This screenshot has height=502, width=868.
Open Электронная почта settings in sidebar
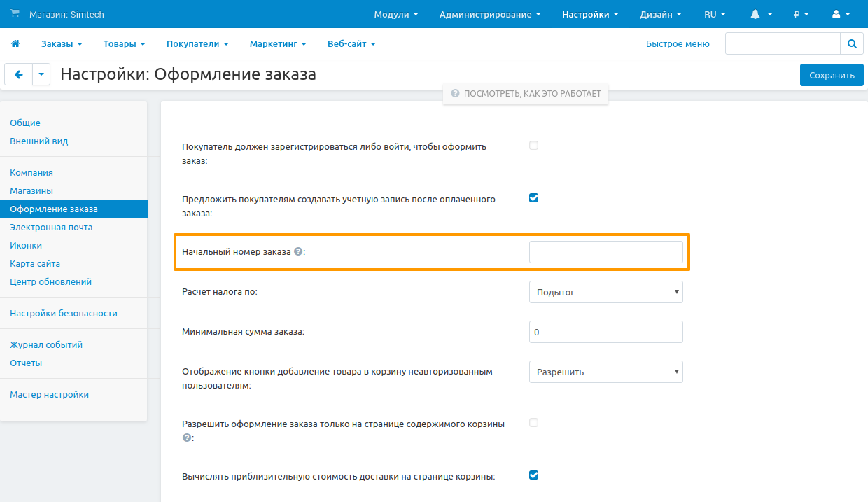(x=51, y=227)
